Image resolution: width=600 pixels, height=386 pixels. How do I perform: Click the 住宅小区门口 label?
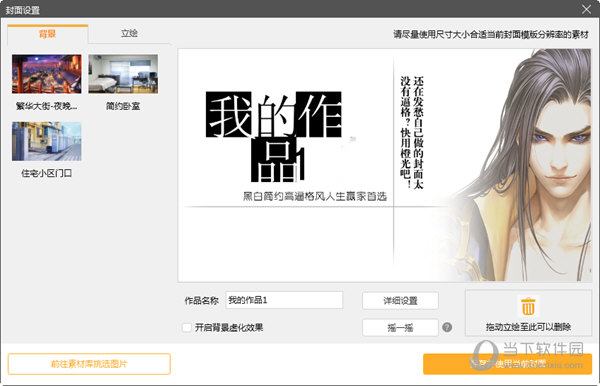[46, 173]
